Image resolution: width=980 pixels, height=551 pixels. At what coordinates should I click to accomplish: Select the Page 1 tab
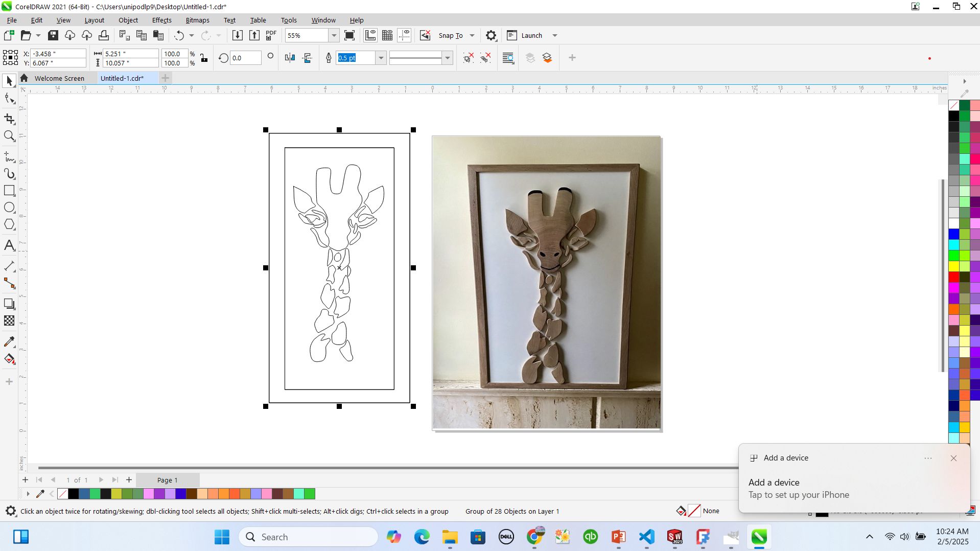click(167, 480)
